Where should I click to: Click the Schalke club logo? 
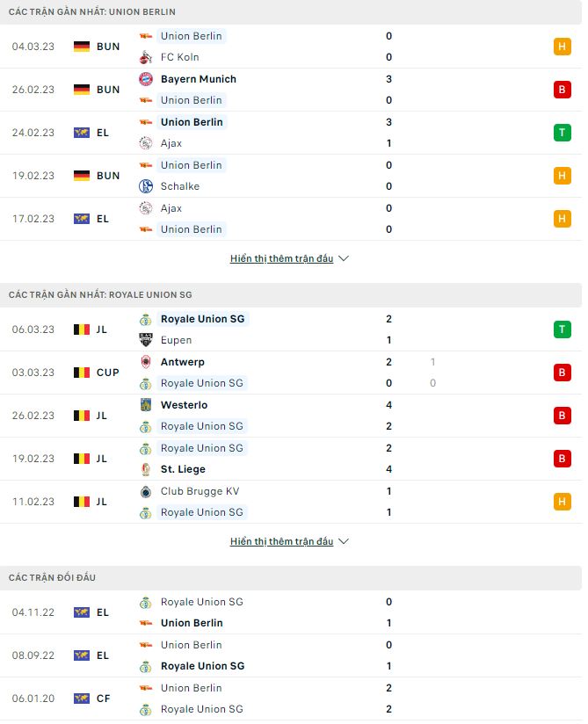pyautogui.click(x=146, y=186)
